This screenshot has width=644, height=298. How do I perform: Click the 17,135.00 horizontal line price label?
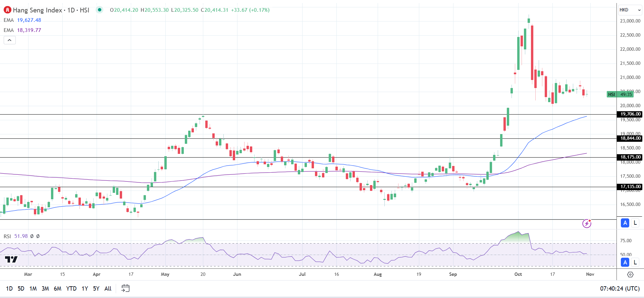630,187
